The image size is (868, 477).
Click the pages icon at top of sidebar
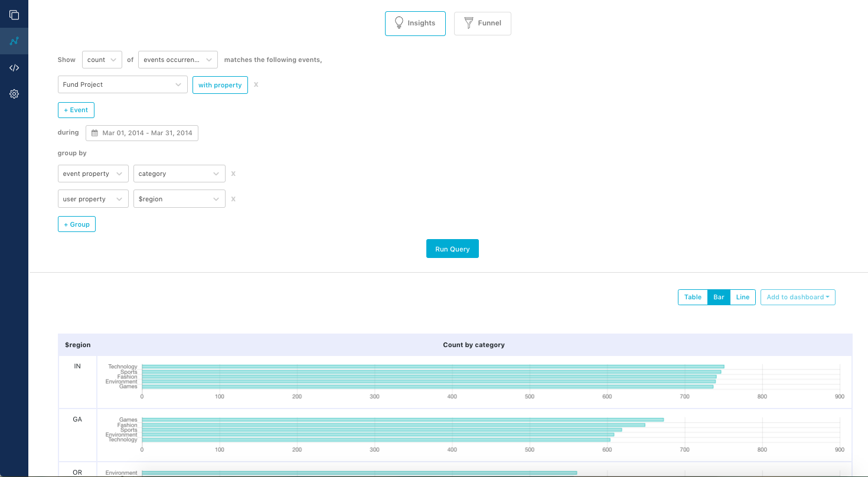(x=14, y=15)
